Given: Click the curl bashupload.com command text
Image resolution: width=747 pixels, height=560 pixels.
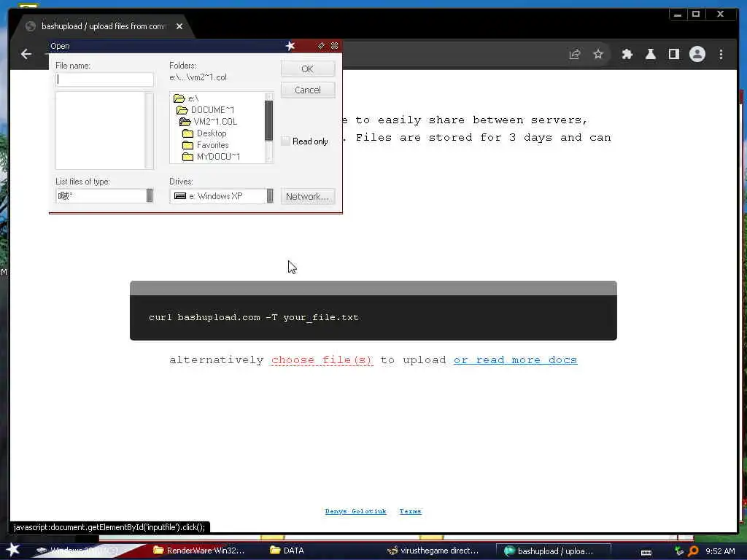Looking at the screenshot, I should [253, 317].
